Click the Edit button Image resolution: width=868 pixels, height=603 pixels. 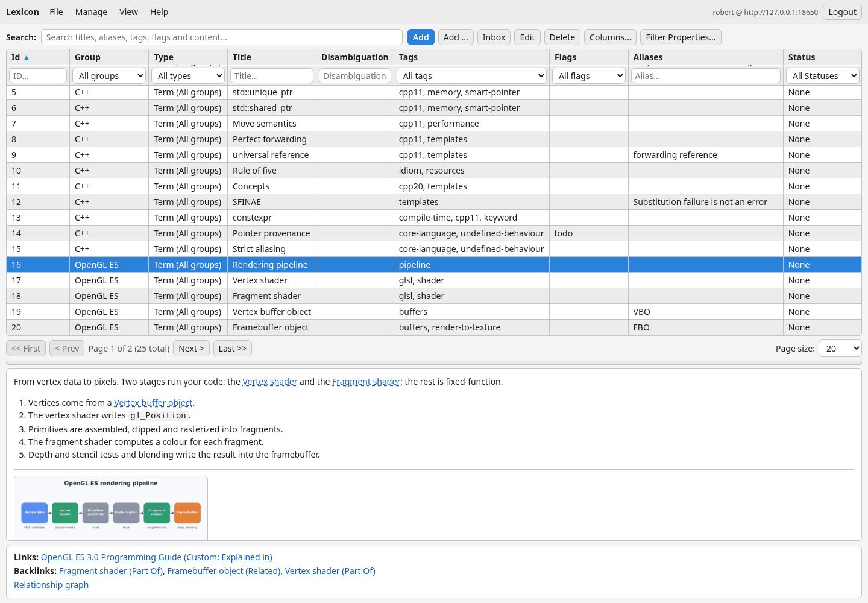pyautogui.click(x=527, y=37)
